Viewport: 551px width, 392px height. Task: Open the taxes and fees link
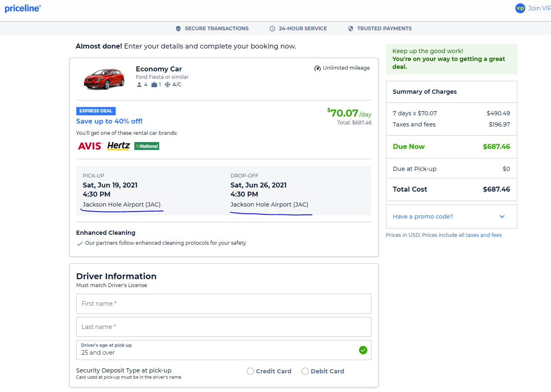point(483,235)
